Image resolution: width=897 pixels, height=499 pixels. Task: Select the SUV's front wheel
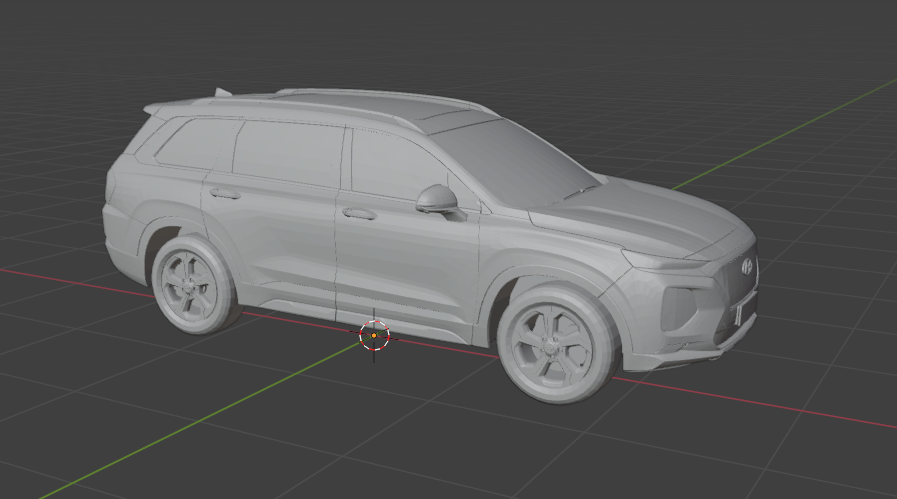tap(558, 345)
